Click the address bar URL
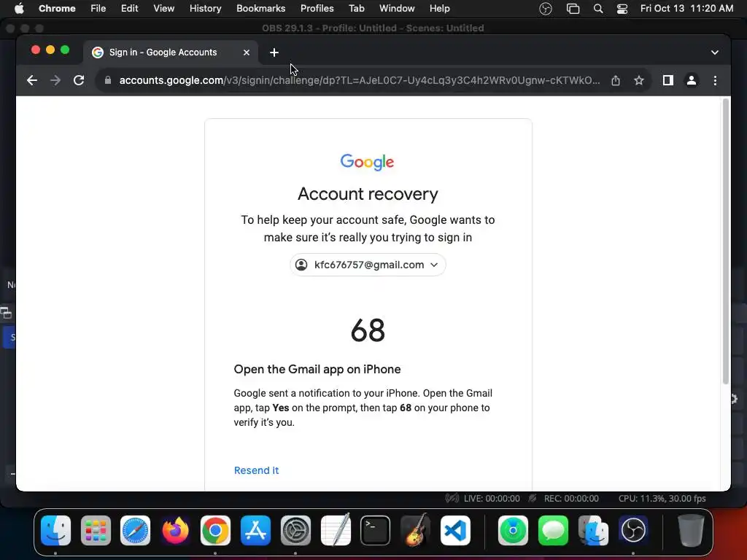Screen dimensions: 747x560 tap(360, 80)
